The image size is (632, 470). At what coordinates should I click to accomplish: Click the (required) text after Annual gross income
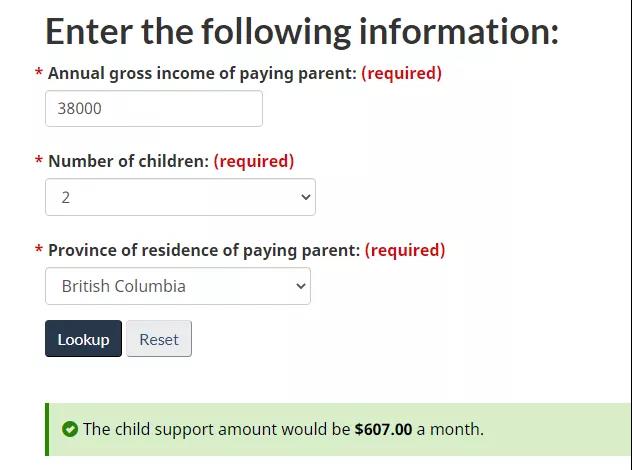click(401, 74)
